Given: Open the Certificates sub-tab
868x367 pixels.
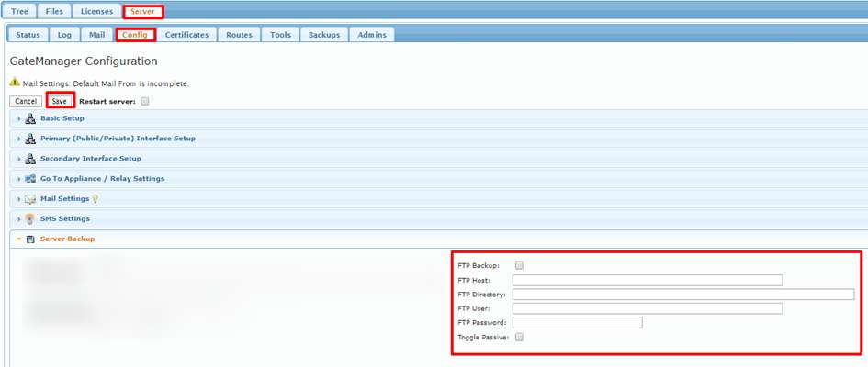Looking at the screenshot, I should point(186,34).
